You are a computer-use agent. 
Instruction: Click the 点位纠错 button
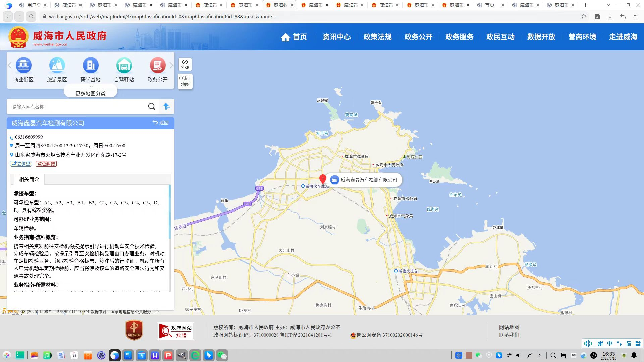click(x=46, y=164)
